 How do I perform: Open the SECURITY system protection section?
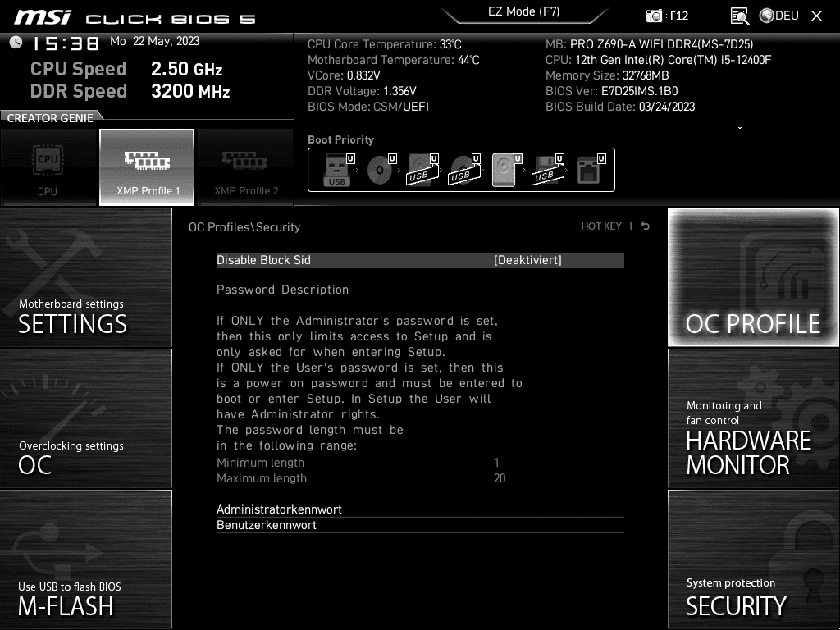pos(753,559)
